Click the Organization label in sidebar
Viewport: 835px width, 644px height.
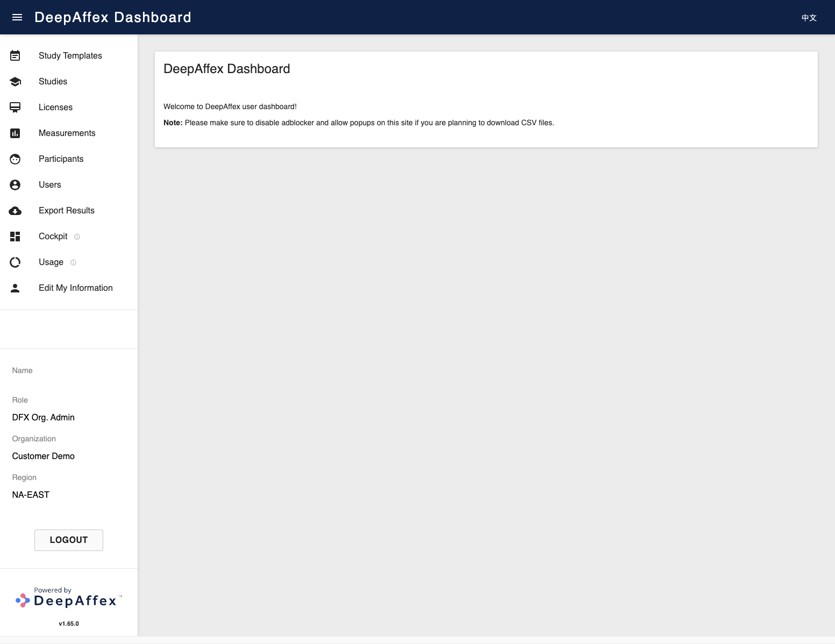coord(34,439)
